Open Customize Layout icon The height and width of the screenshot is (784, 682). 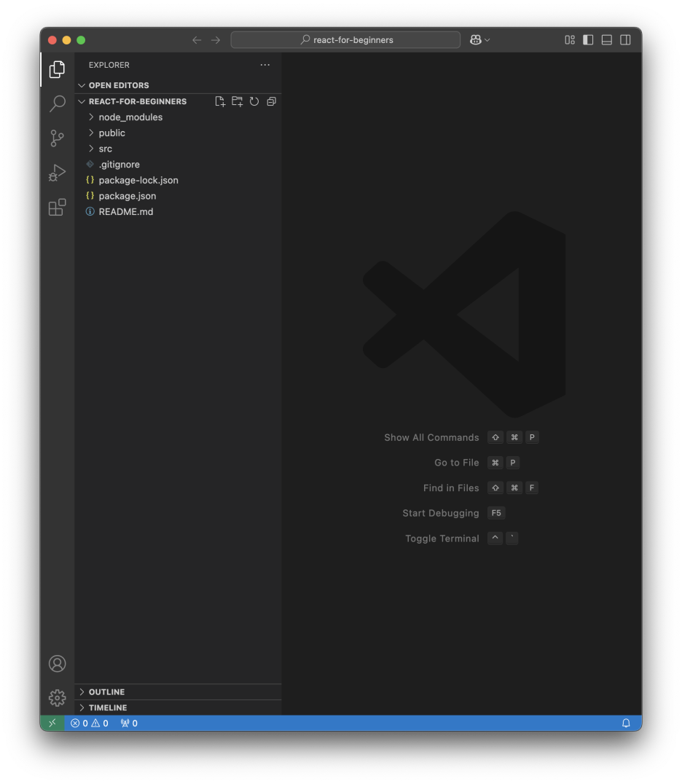point(570,40)
